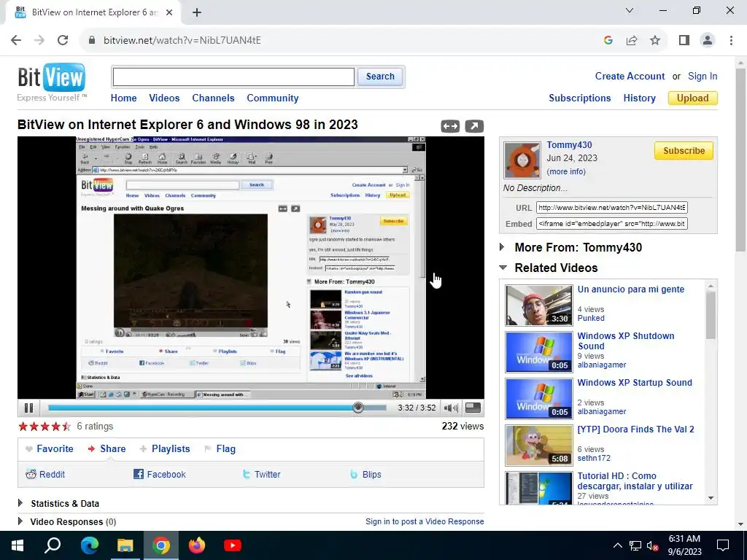Open a new browser tab

pyautogui.click(x=197, y=12)
